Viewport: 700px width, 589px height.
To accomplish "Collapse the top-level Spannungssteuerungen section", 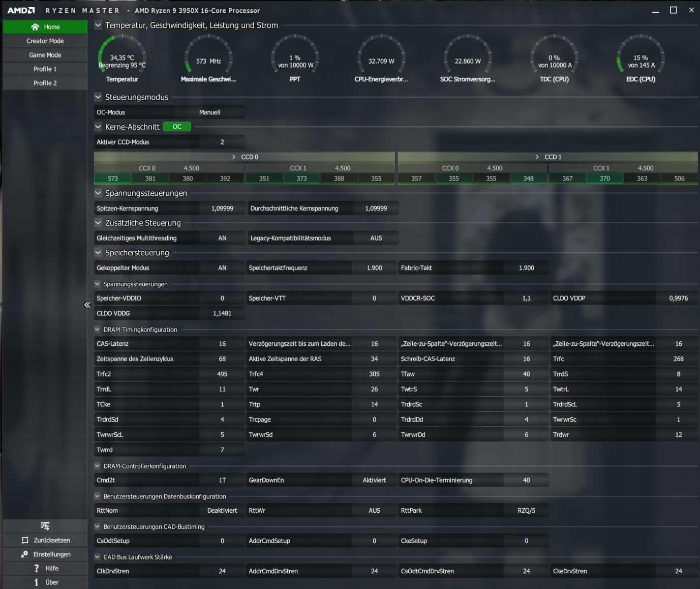I will point(98,193).
